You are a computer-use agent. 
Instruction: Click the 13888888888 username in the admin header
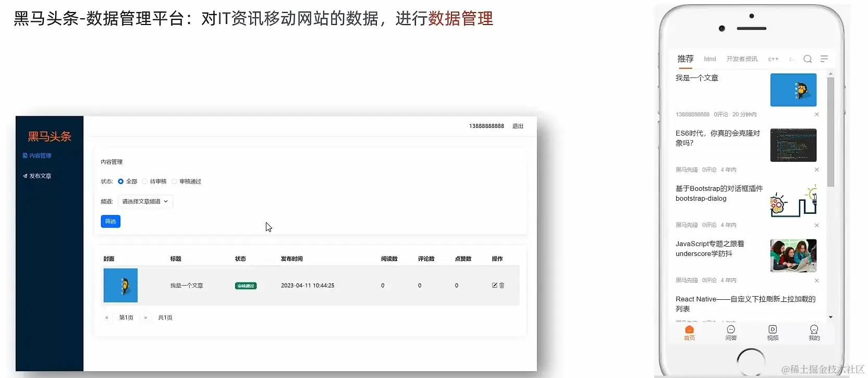click(x=486, y=126)
